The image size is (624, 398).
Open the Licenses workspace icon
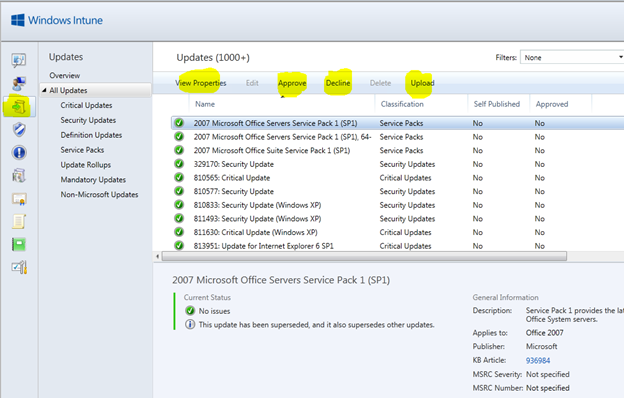19,199
